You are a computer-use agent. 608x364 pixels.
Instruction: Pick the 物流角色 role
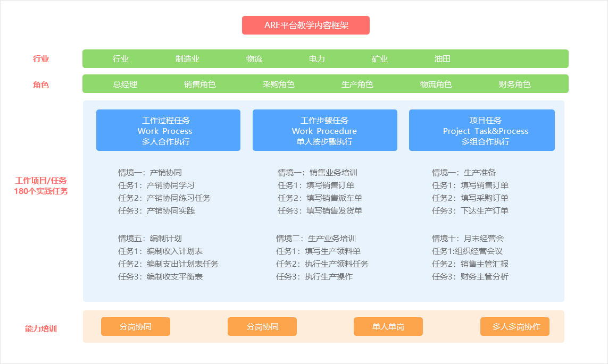click(x=436, y=84)
